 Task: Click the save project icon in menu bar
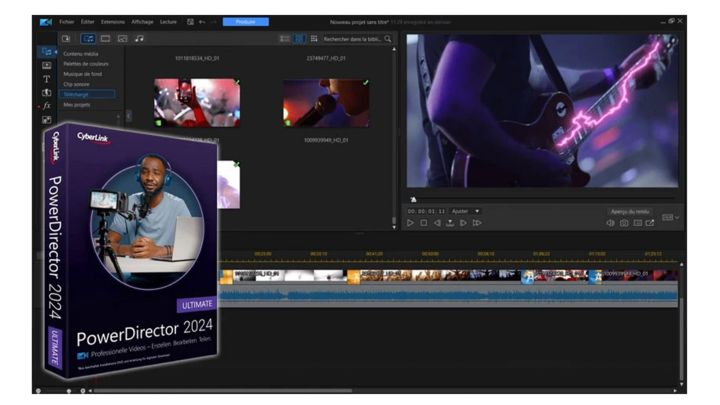pos(190,22)
